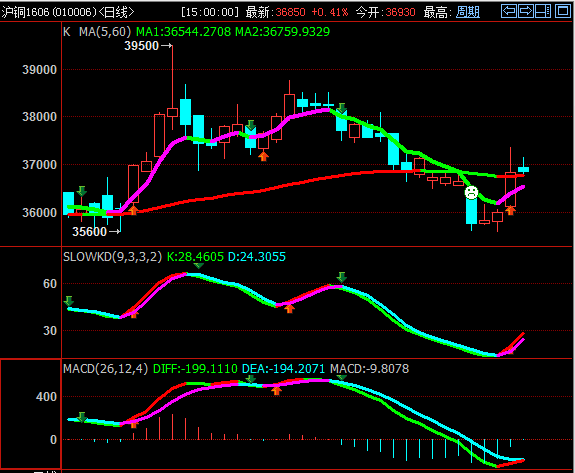
Task: Click the [15:00:00] timestamp
Action: pos(210,12)
